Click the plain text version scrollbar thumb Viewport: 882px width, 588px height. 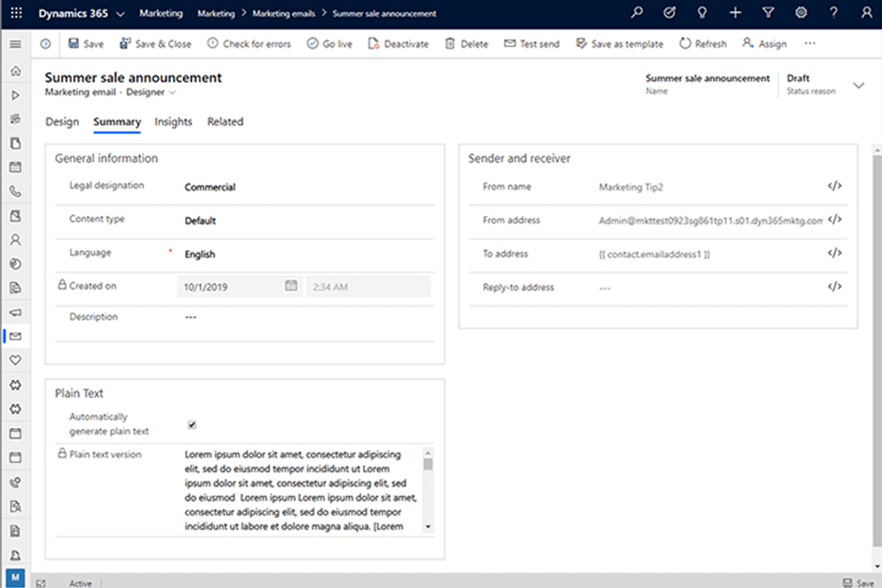(x=427, y=464)
